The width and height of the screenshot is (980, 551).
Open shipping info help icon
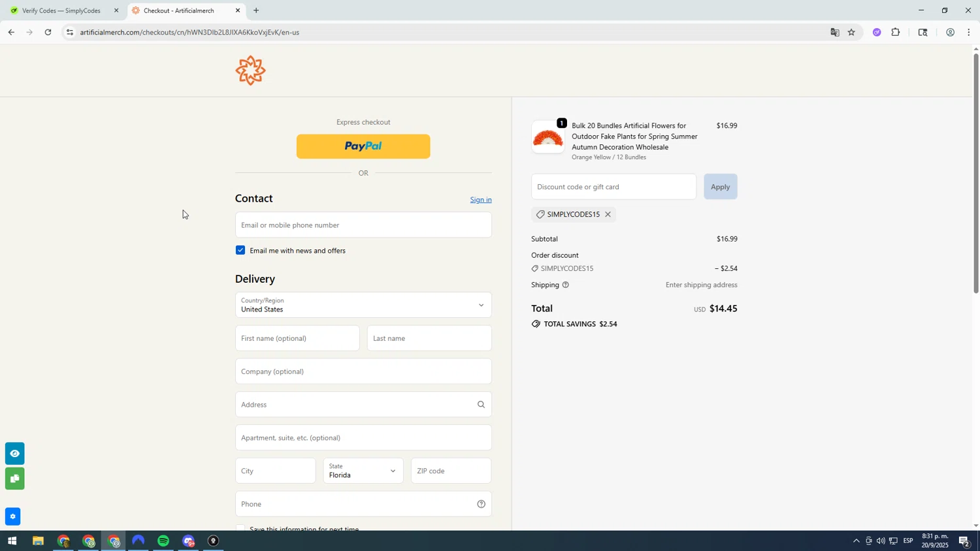[x=566, y=285]
